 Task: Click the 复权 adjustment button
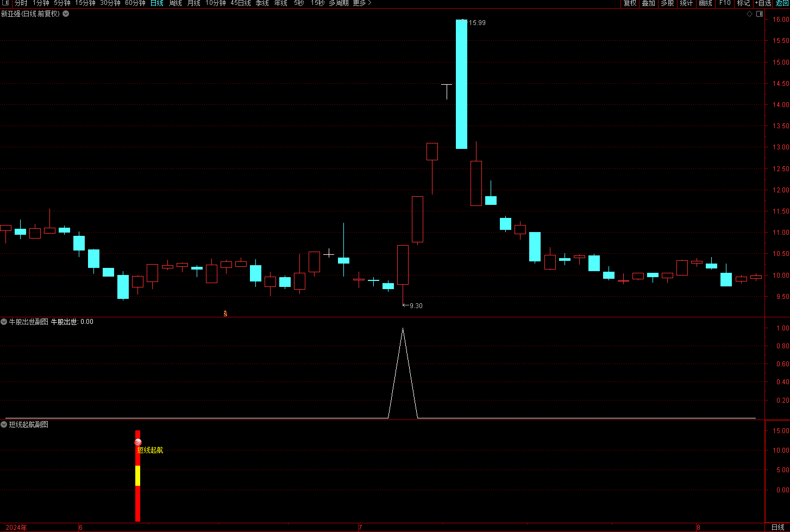click(630, 3)
